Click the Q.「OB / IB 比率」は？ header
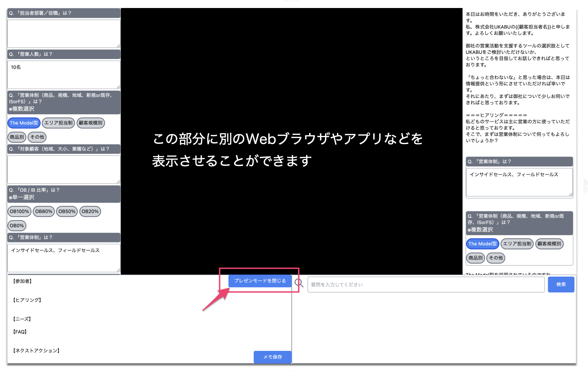588x371 pixels. point(64,194)
